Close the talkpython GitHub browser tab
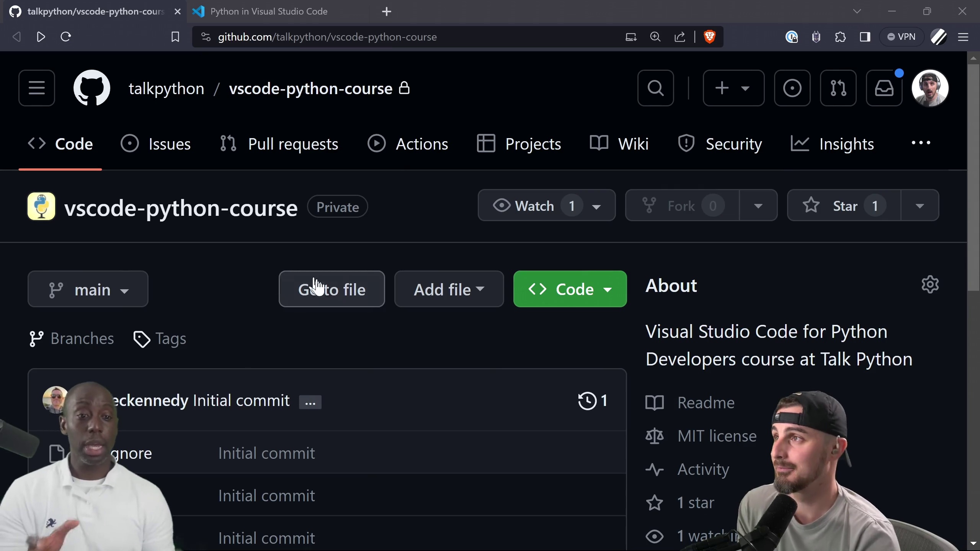Viewport: 980px width, 551px height. (178, 11)
